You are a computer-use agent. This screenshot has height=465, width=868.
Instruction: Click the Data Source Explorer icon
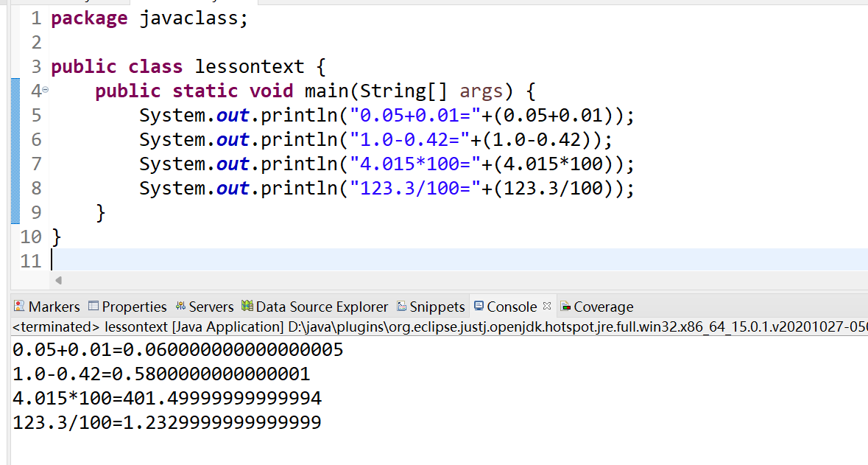point(247,307)
